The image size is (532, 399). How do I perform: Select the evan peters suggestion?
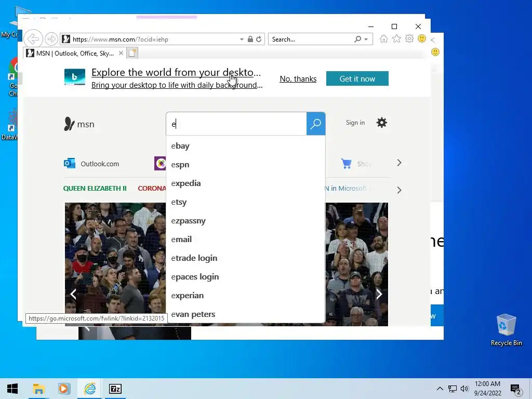point(245,314)
